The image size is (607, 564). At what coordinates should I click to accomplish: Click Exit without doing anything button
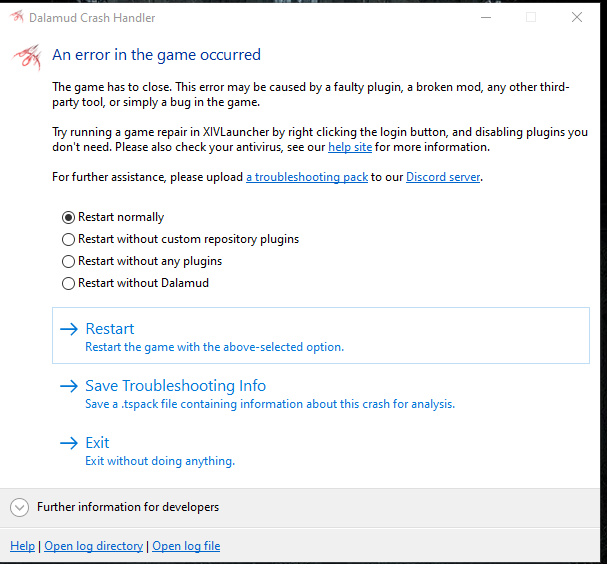pyautogui.click(x=321, y=451)
